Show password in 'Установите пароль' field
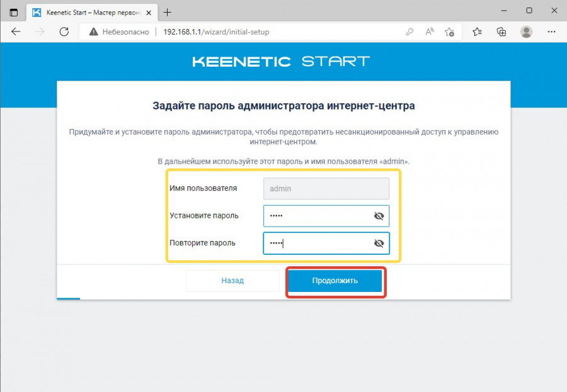567x392 pixels. [379, 216]
